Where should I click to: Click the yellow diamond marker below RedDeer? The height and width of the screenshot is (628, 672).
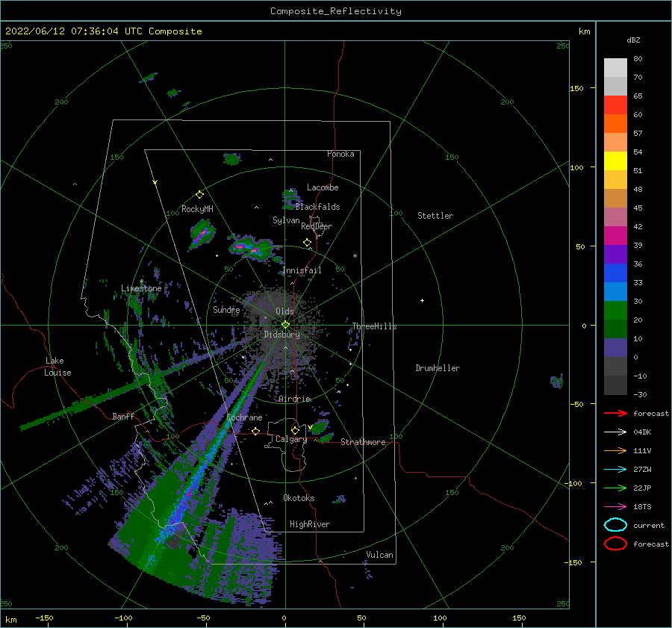pyautogui.click(x=307, y=242)
